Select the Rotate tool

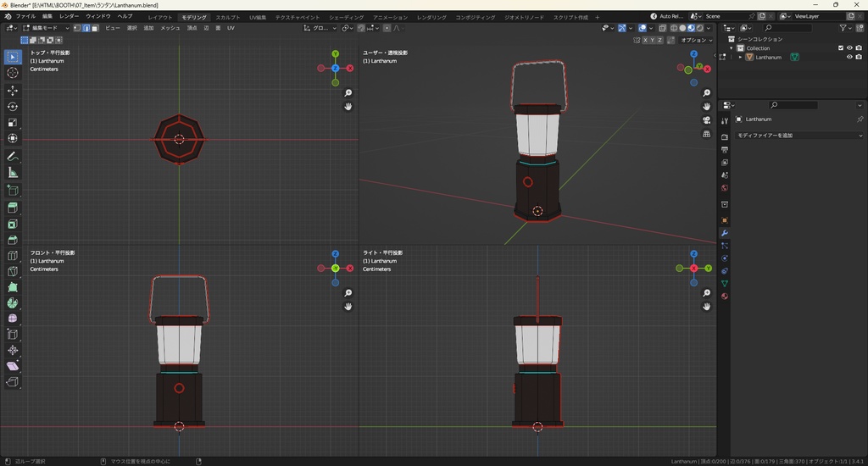[13, 107]
